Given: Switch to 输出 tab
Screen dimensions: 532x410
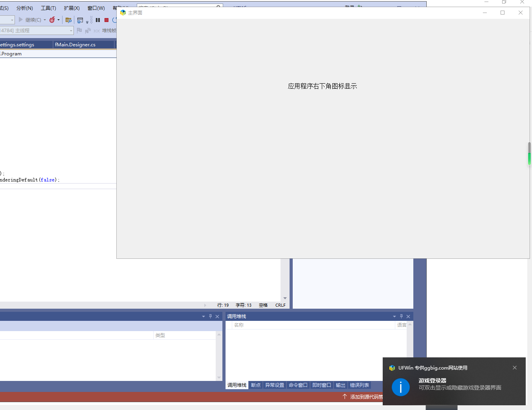Looking at the screenshot, I should pyautogui.click(x=341, y=385).
